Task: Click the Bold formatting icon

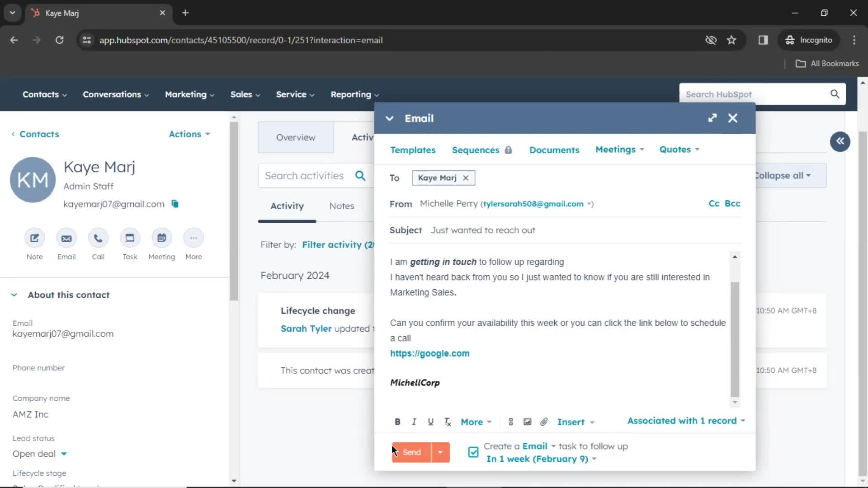Action: 397,422
